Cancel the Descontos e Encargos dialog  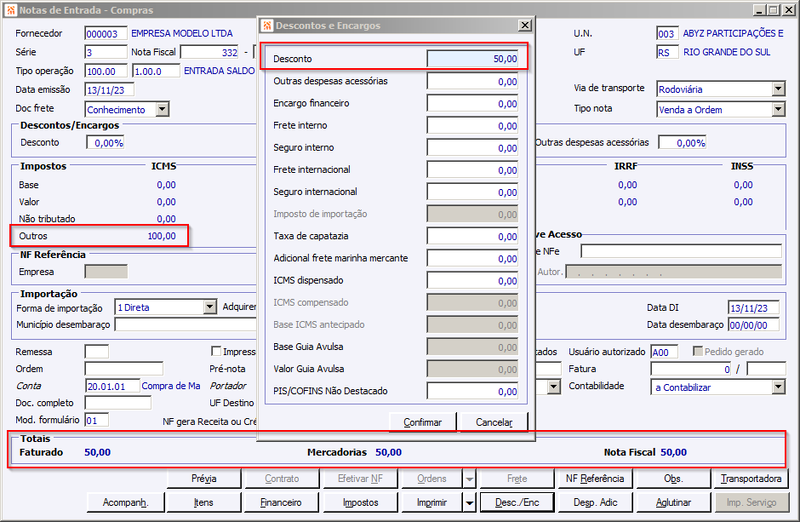coord(494,422)
